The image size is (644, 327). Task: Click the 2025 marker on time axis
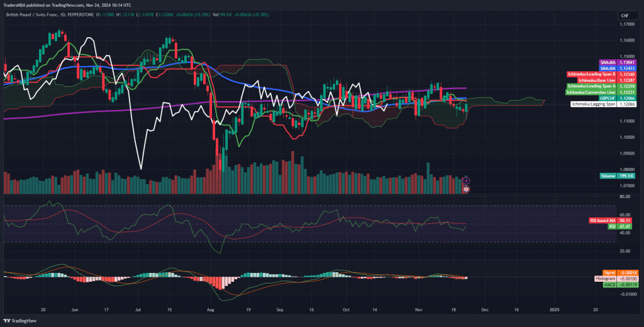point(554,310)
